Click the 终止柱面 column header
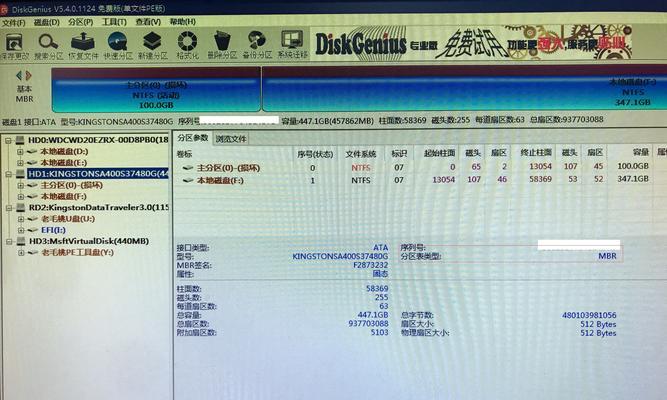 pos(536,152)
